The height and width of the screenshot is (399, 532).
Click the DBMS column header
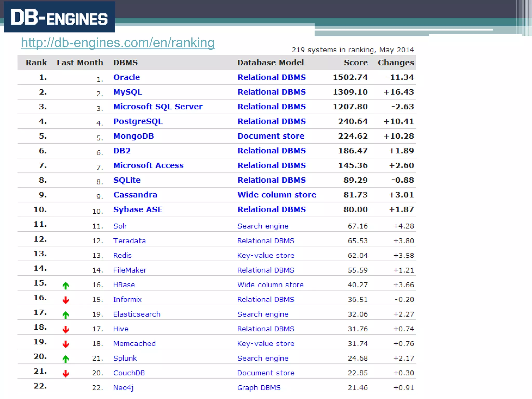tap(125, 63)
